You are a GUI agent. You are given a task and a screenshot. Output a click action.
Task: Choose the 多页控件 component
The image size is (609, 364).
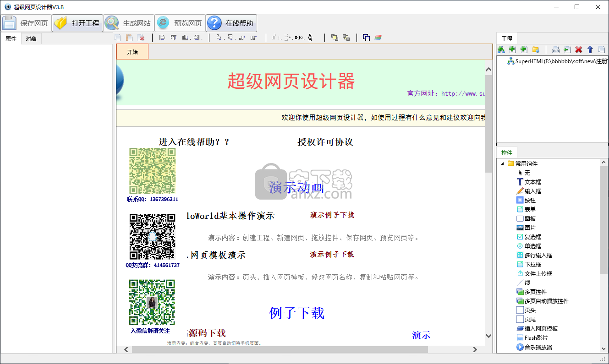[x=532, y=292]
